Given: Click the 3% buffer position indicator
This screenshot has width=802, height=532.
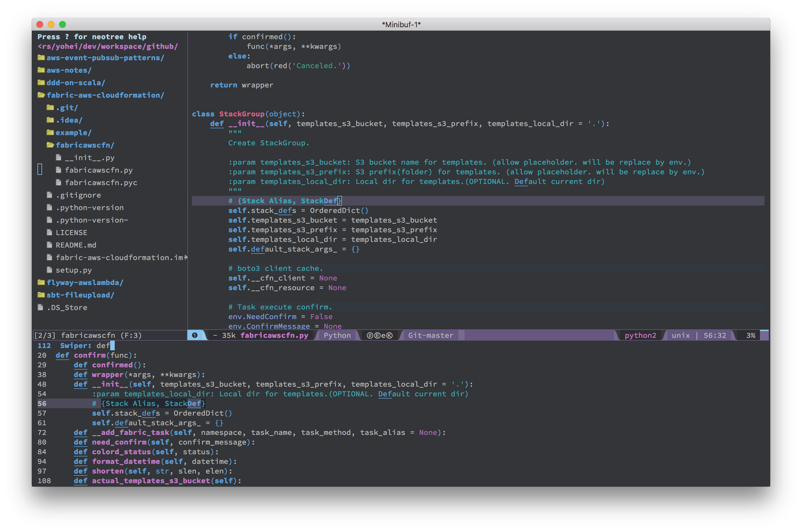Looking at the screenshot, I should tap(751, 336).
